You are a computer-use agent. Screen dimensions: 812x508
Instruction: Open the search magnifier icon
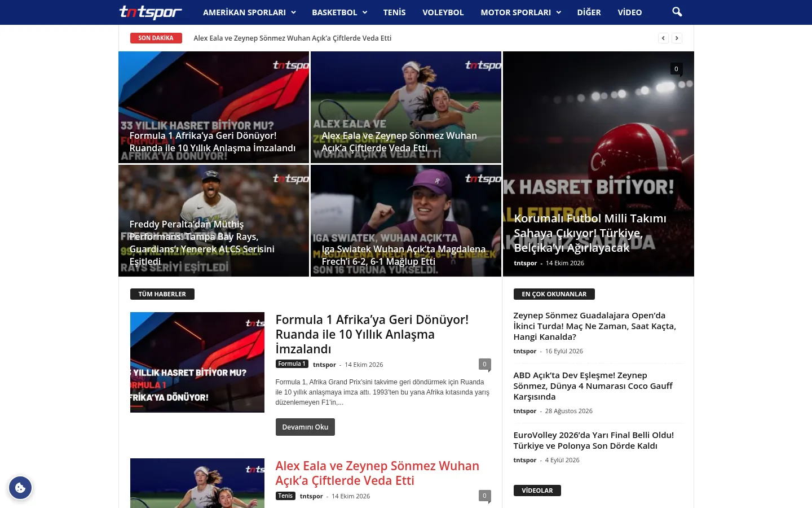click(x=677, y=12)
